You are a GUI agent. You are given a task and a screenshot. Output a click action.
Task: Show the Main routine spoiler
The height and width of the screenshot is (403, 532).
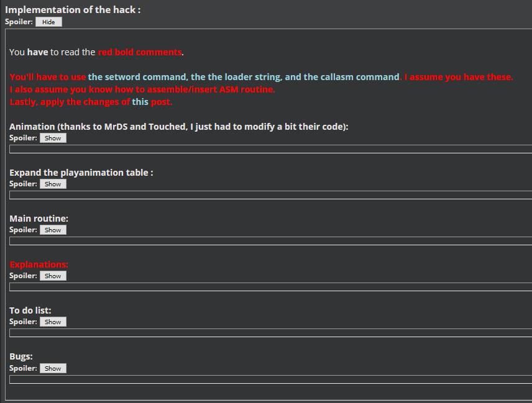click(x=53, y=230)
